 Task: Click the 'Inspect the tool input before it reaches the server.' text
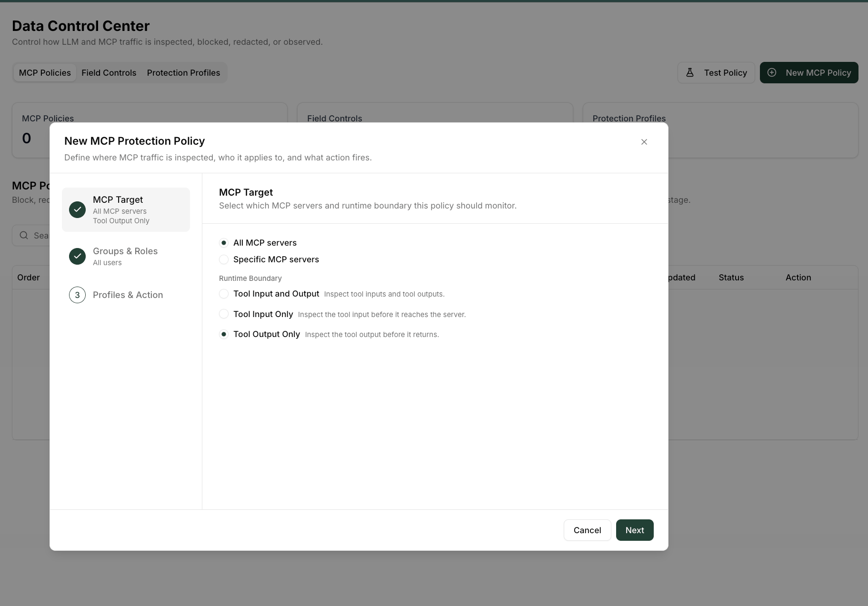(x=382, y=315)
